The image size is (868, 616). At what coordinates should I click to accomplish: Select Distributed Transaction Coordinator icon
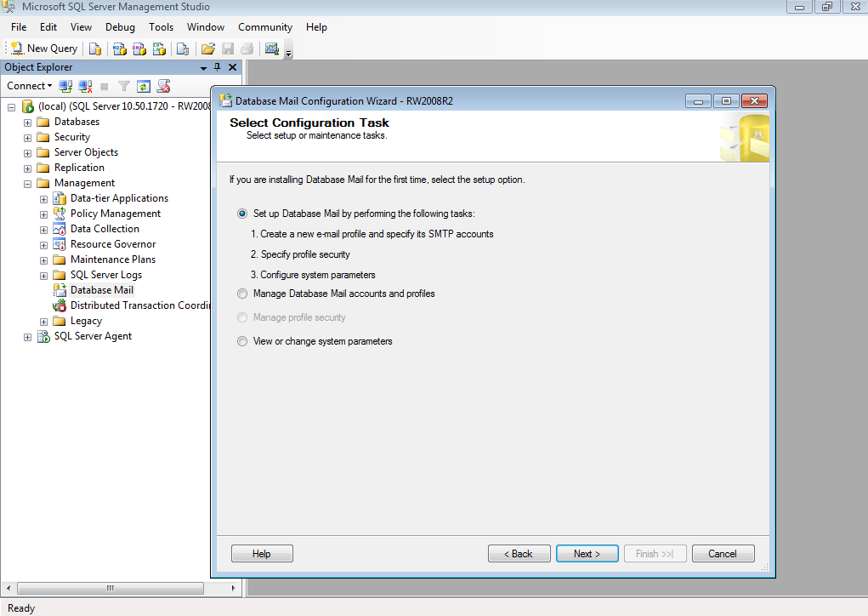coord(60,305)
